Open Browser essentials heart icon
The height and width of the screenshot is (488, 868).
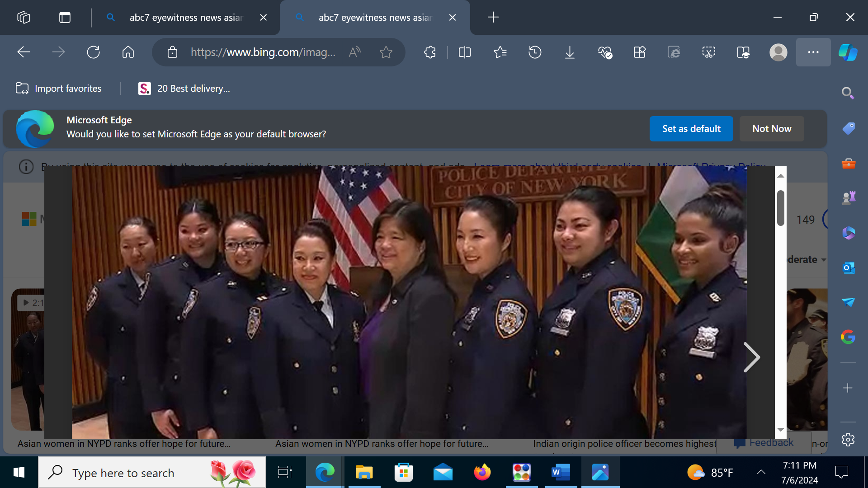tap(605, 52)
